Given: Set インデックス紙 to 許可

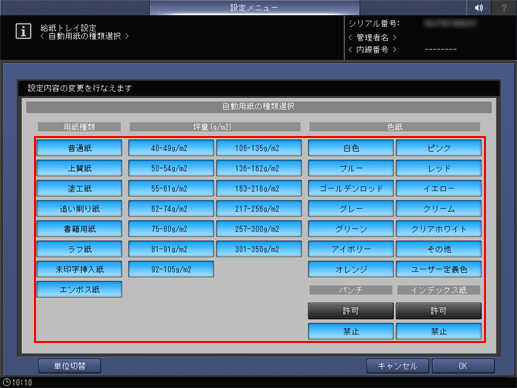Looking at the screenshot, I should pyautogui.click(x=439, y=311).
